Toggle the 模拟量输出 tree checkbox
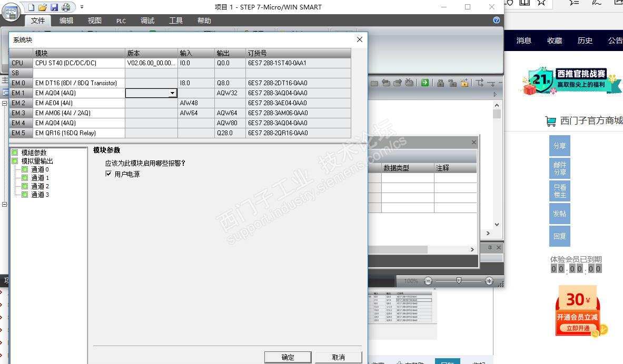 (x=15, y=161)
